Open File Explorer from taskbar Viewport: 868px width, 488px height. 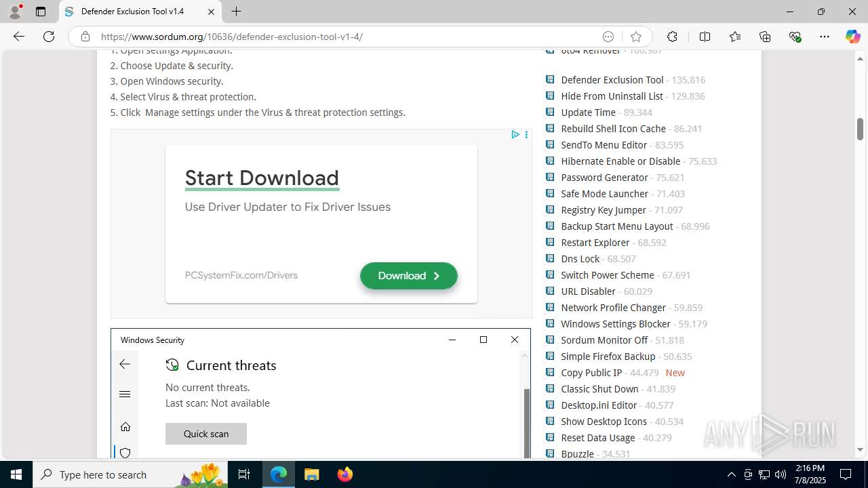pyautogui.click(x=311, y=474)
